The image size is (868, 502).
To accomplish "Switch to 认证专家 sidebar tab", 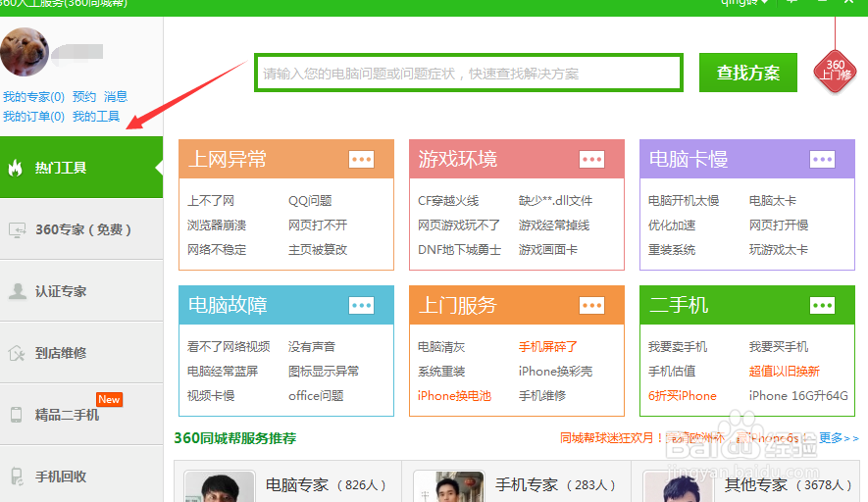I will (81, 291).
